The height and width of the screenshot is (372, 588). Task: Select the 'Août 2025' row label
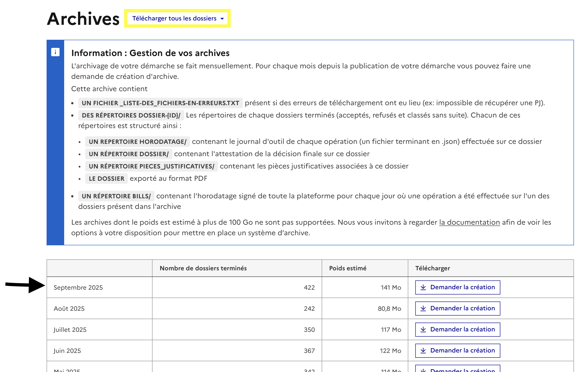69,309
